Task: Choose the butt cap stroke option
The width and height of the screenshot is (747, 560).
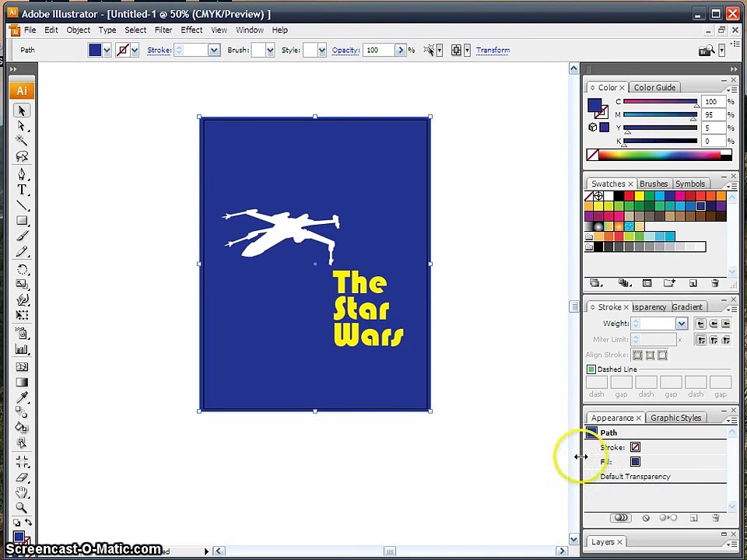Action: tap(701, 324)
